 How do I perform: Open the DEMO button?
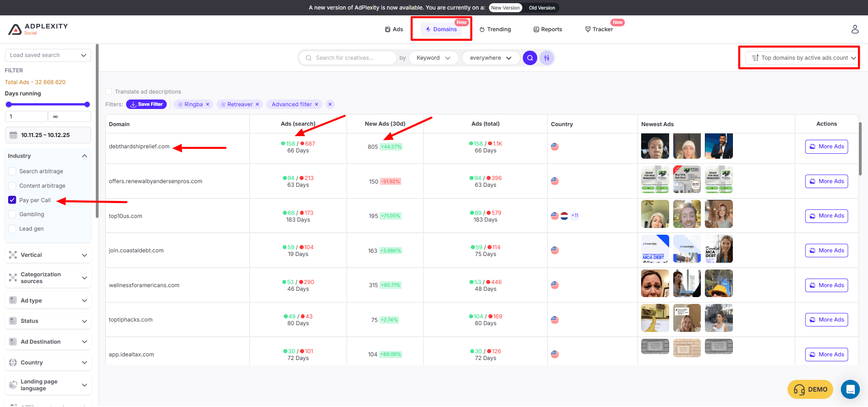[811, 389]
